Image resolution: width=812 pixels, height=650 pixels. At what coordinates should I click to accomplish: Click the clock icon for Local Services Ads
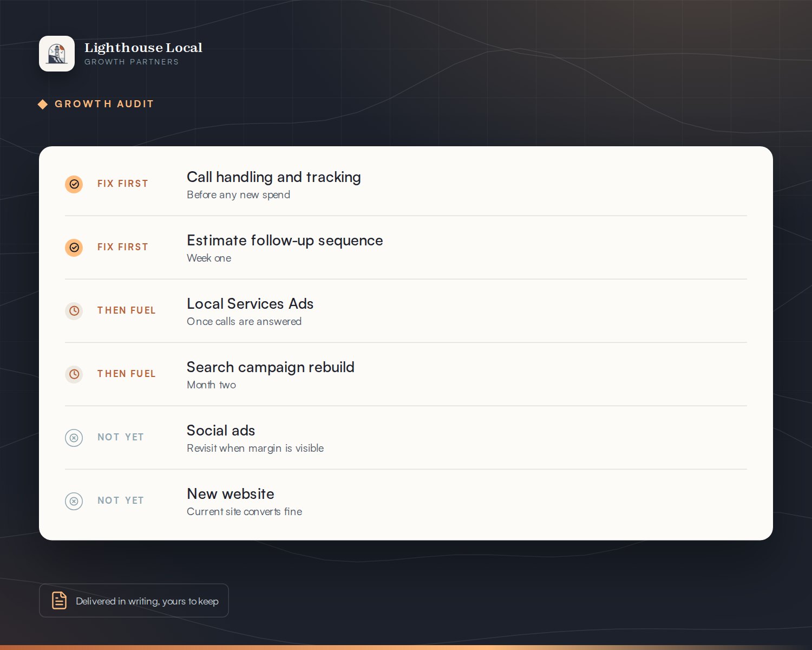[74, 311]
